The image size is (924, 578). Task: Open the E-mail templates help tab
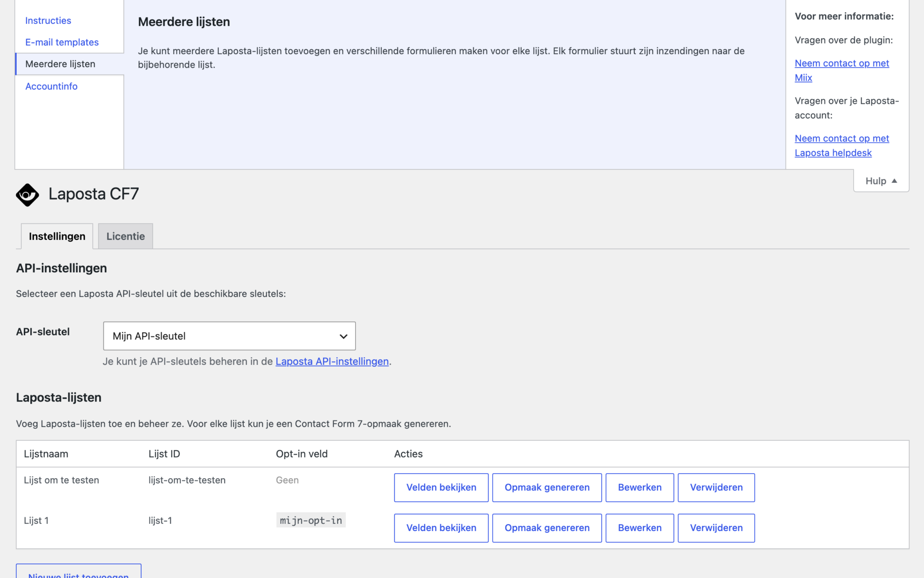62,42
